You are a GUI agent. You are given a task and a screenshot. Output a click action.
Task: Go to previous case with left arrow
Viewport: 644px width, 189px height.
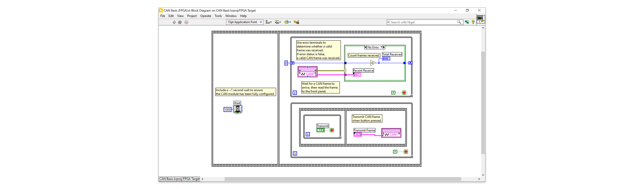pyautogui.click(x=365, y=47)
